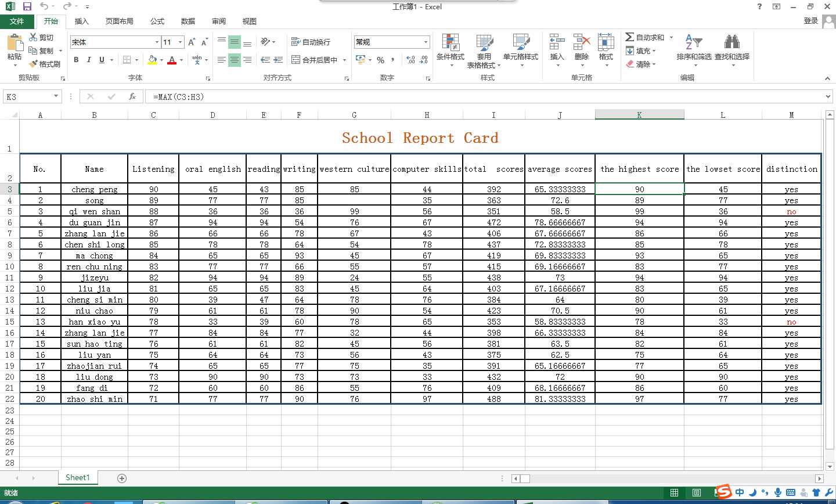836x504 pixels.
Task: Click the decrease indent icon
Action: point(265,60)
